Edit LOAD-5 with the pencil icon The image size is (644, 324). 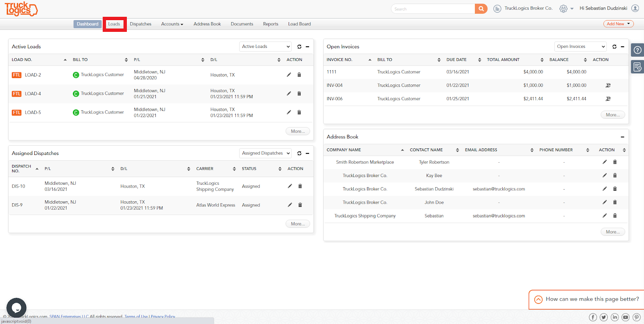click(x=289, y=112)
